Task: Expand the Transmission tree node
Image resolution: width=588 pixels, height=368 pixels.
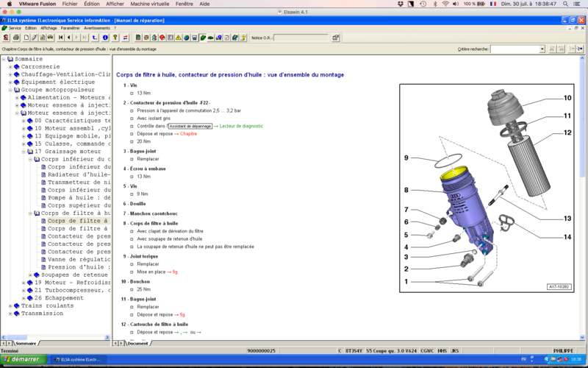Action: pos(10,313)
